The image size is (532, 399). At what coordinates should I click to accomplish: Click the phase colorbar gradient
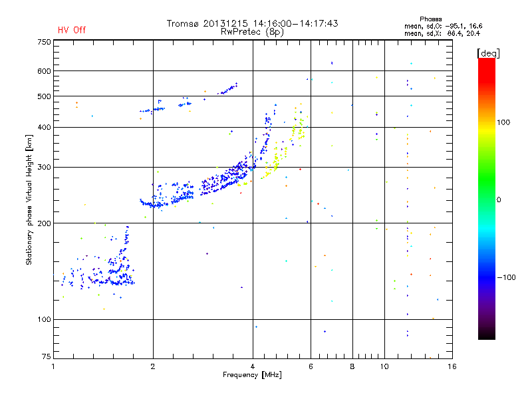(487, 198)
